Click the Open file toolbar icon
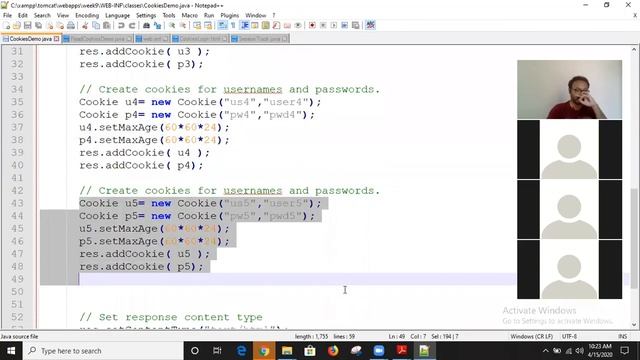This screenshot has width=640, height=360. (x=17, y=25)
